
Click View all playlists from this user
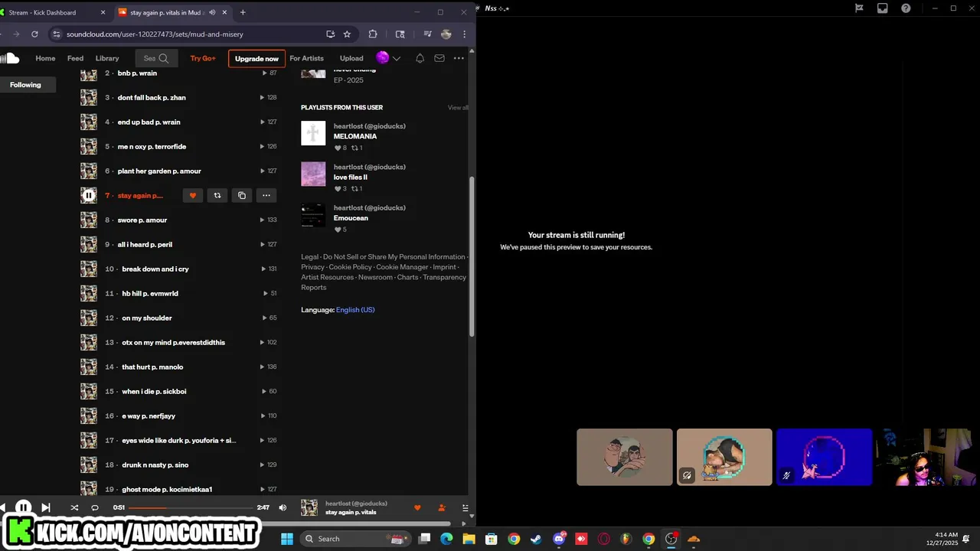(458, 108)
